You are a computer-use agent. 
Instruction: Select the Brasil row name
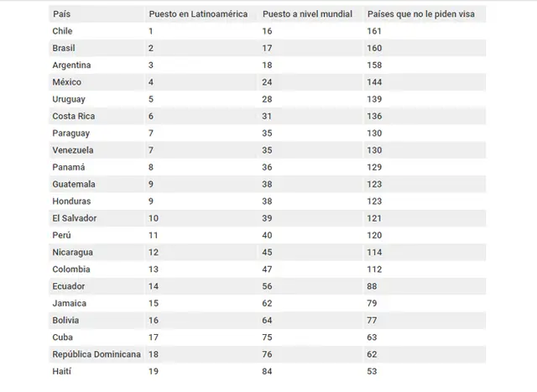coord(64,48)
